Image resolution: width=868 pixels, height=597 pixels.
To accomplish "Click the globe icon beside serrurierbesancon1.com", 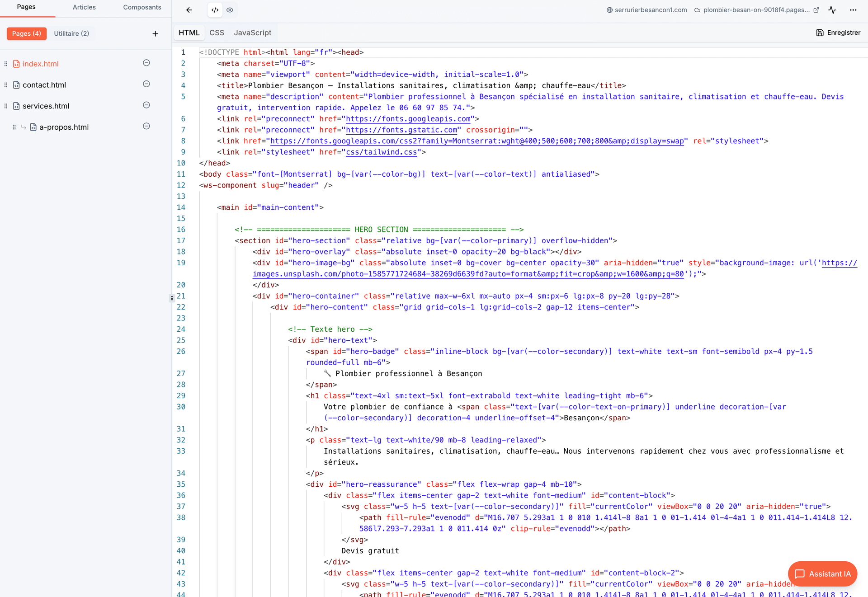I will (609, 10).
